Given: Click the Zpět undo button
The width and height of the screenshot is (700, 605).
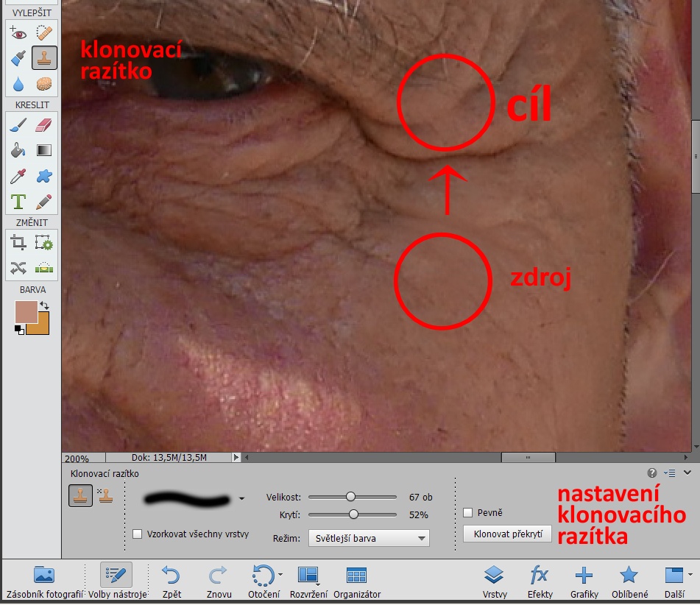Looking at the screenshot, I should (x=170, y=581).
